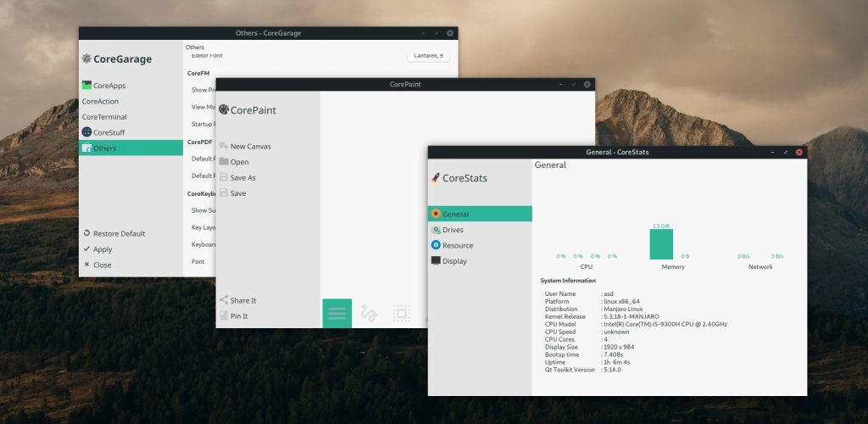Click Restore Default in CoreGarage
The width and height of the screenshot is (868, 424).
[x=118, y=233]
